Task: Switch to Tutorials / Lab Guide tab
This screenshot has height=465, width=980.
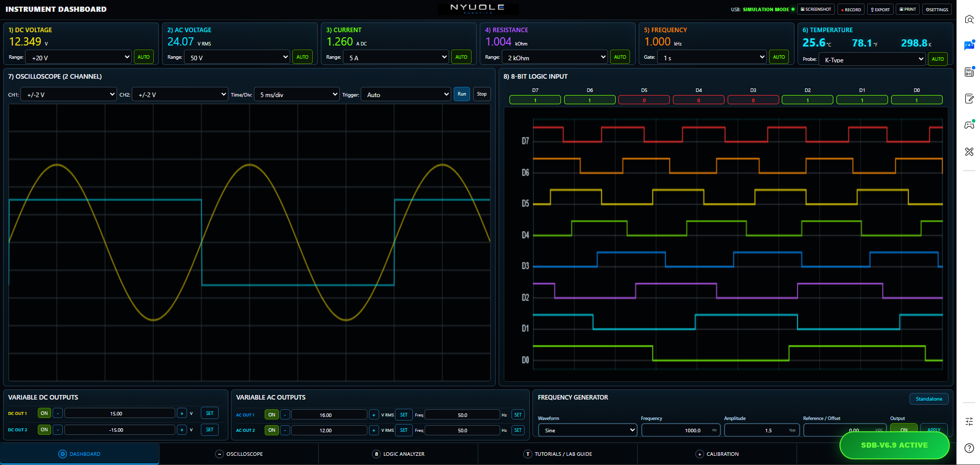Action: [558, 454]
